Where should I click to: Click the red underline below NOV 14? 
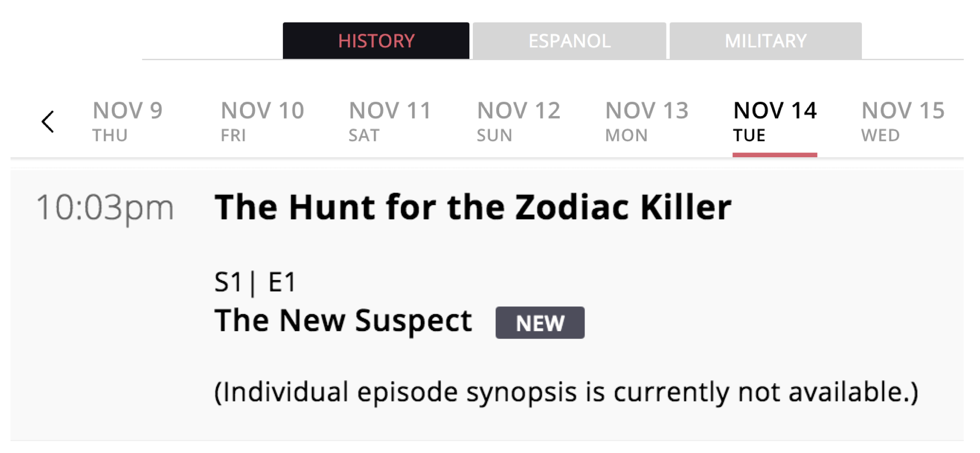[775, 155]
